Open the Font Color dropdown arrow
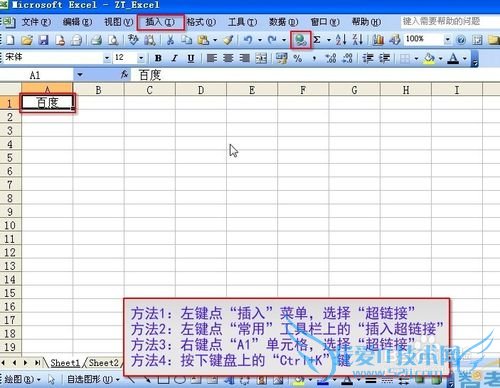Image resolution: width=500 pixels, height=388 pixels. tap(465, 59)
